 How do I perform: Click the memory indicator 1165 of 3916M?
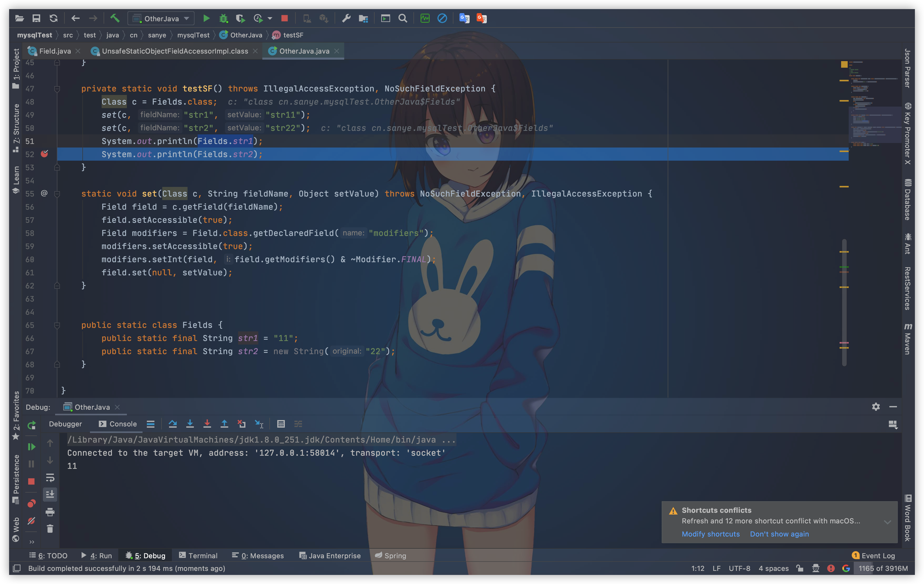[x=883, y=568]
